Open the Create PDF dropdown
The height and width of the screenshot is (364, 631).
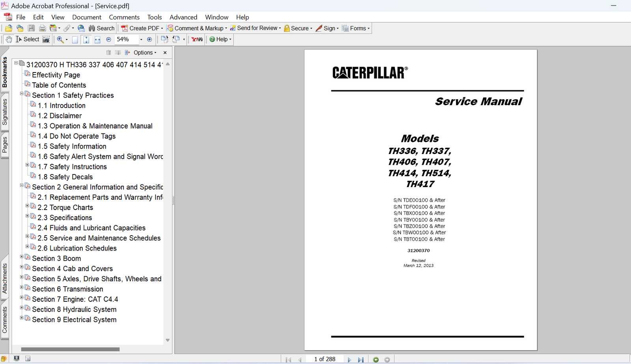pos(142,28)
